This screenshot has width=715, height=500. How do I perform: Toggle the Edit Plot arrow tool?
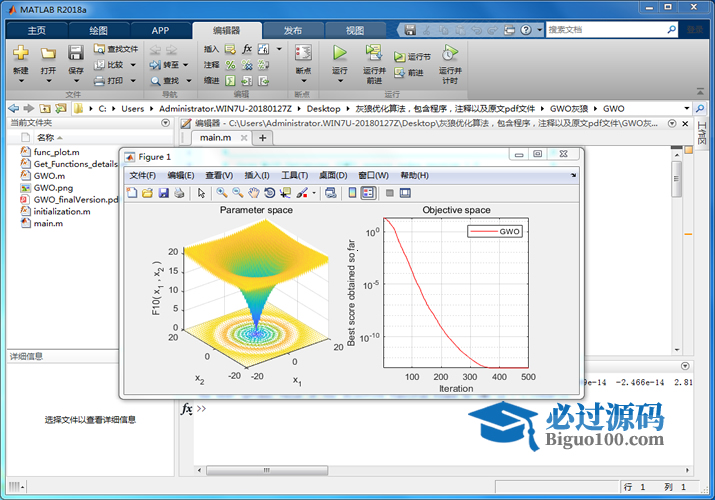point(201,193)
